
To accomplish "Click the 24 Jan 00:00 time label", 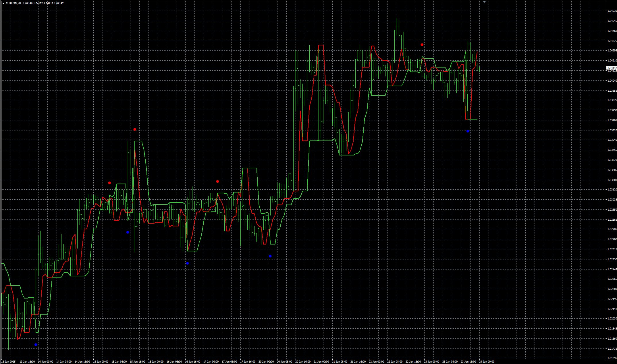I will pos(487,362).
